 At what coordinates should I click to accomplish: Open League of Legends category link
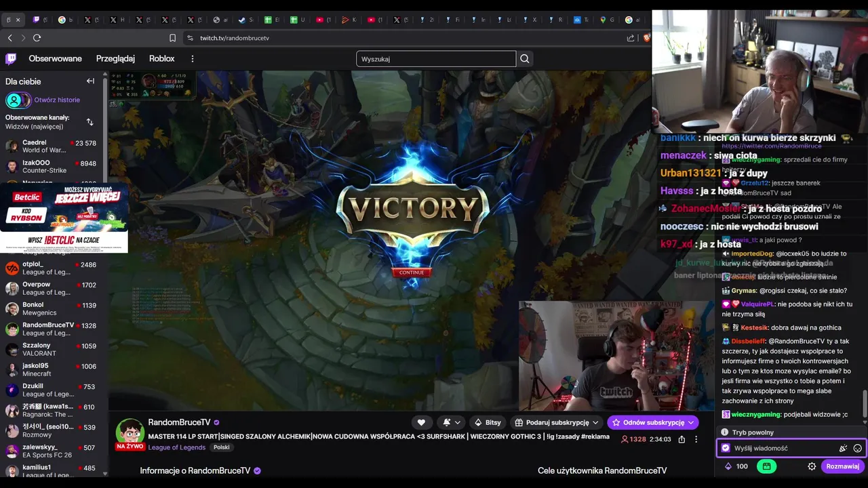coord(176,447)
